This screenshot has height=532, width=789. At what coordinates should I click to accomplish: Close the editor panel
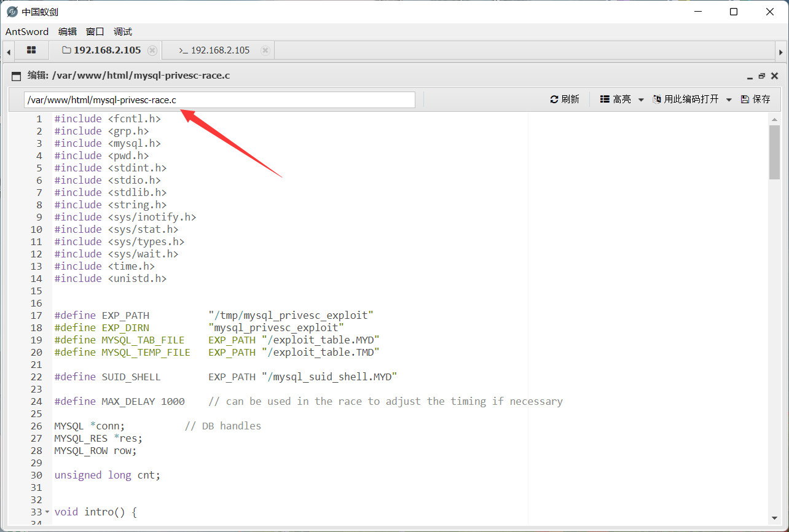click(x=774, y=76)
